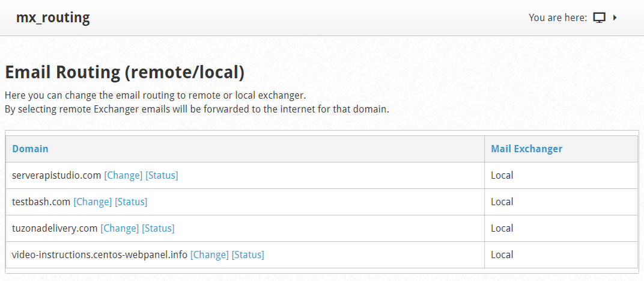The width and height of the screenshot is (644, 281).
Task: Sort by Mail Exchanger column header
Action: click(x=526, y=149)
